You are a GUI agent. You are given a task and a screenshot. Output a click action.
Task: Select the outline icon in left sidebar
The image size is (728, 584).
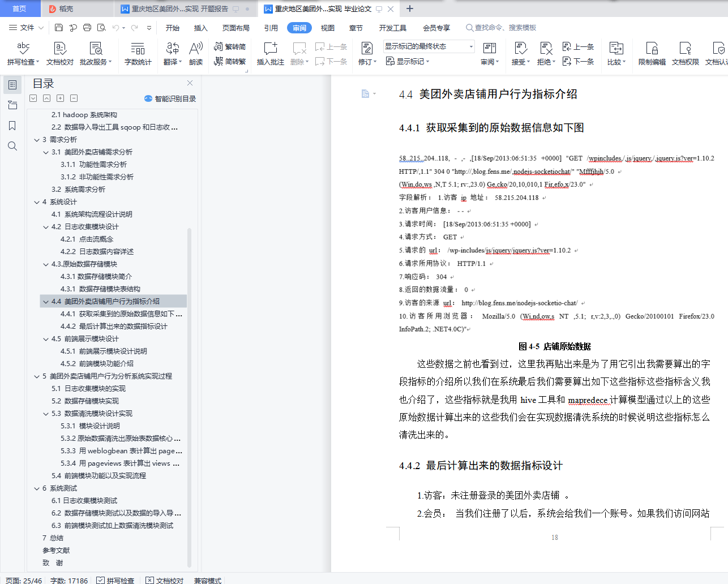pyautogui.click(x=12, y=85)
